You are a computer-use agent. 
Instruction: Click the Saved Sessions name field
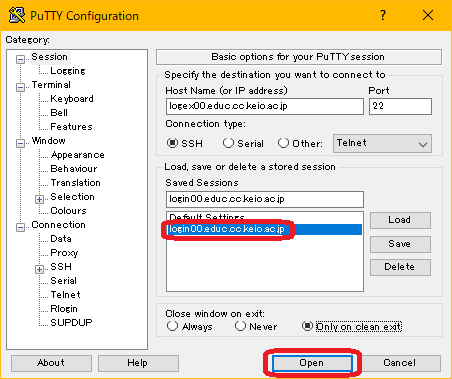point(265,199)
